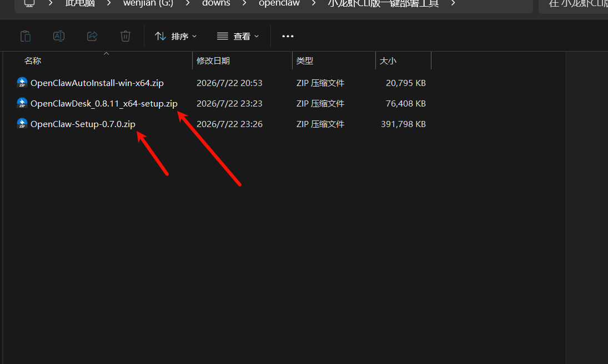The width and height of the screenshot is (608, 364).
Task: Select wenjian (G:) in the breadcrumb
Action: coord(148,3)
